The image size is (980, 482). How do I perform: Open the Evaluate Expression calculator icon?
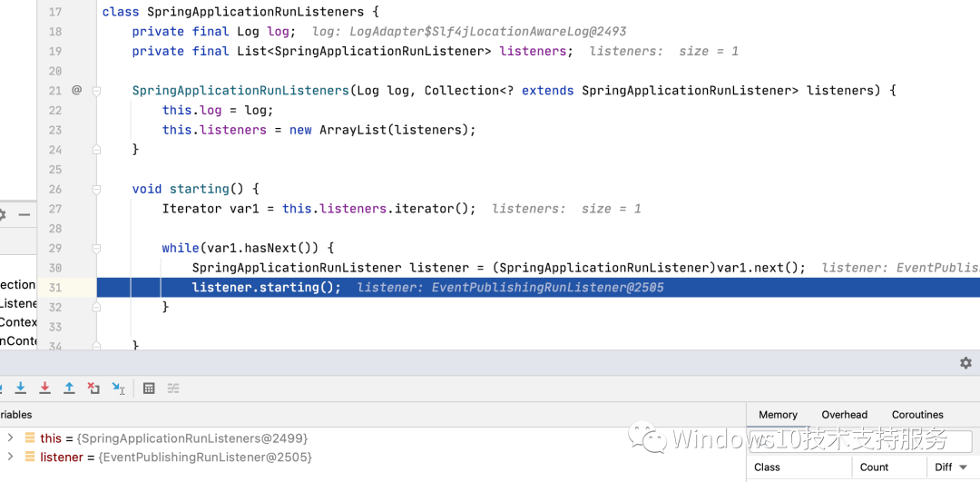149,389
